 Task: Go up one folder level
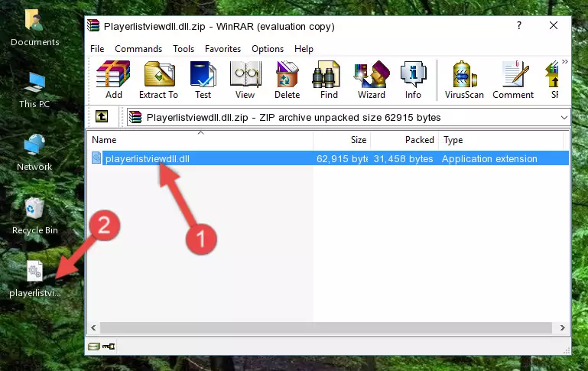click(x=102, y=117)
